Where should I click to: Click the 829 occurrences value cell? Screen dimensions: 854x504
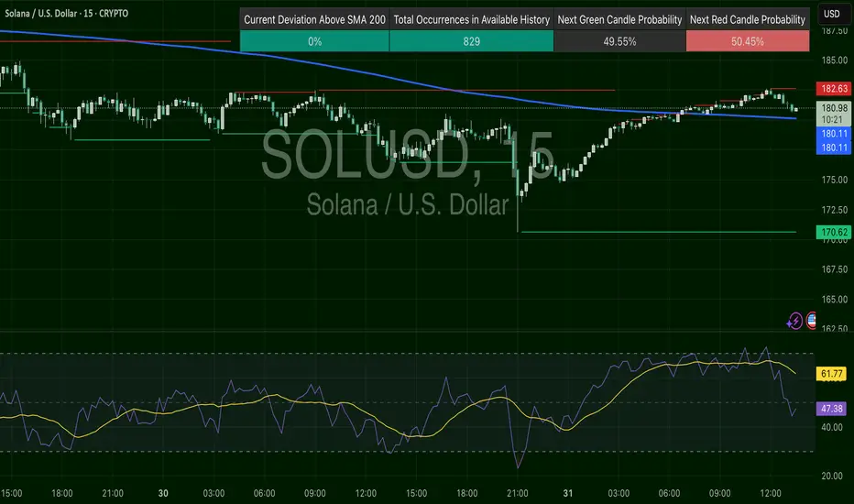[x=472, y=41]
